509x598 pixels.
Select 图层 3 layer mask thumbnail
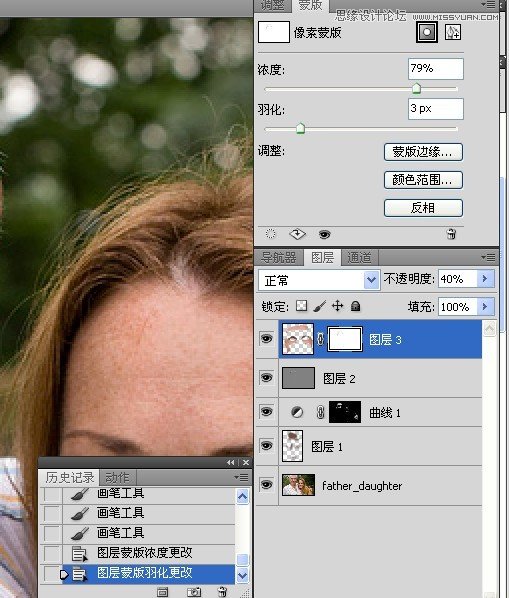tap(345, 339)
